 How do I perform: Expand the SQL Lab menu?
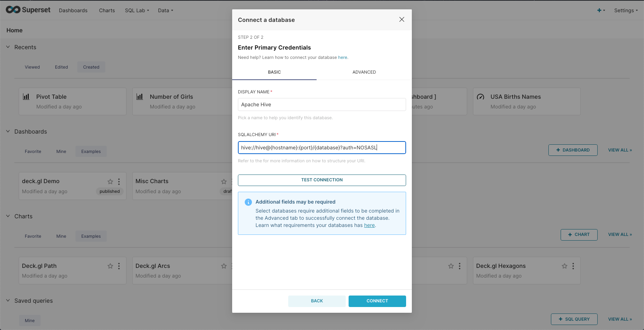click(137, 10)
